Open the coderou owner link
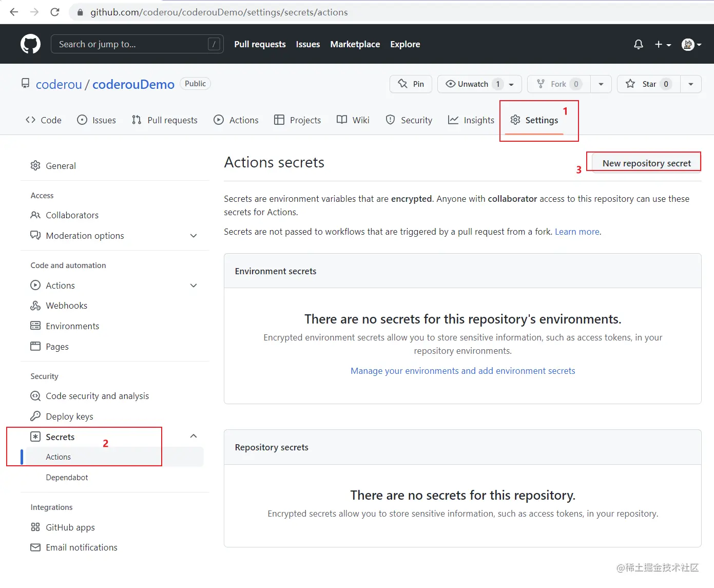 point(59,84)
